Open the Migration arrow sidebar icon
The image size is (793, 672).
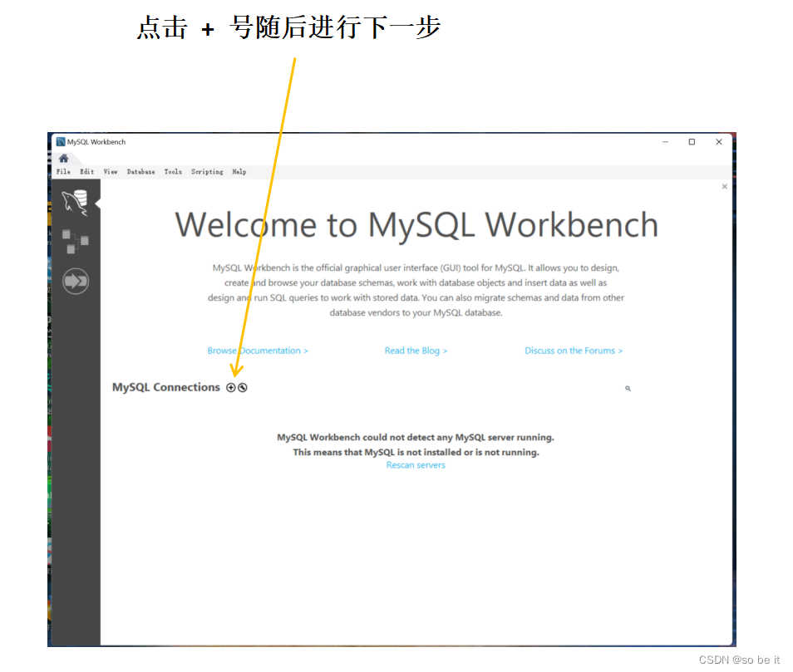[76, 282]
